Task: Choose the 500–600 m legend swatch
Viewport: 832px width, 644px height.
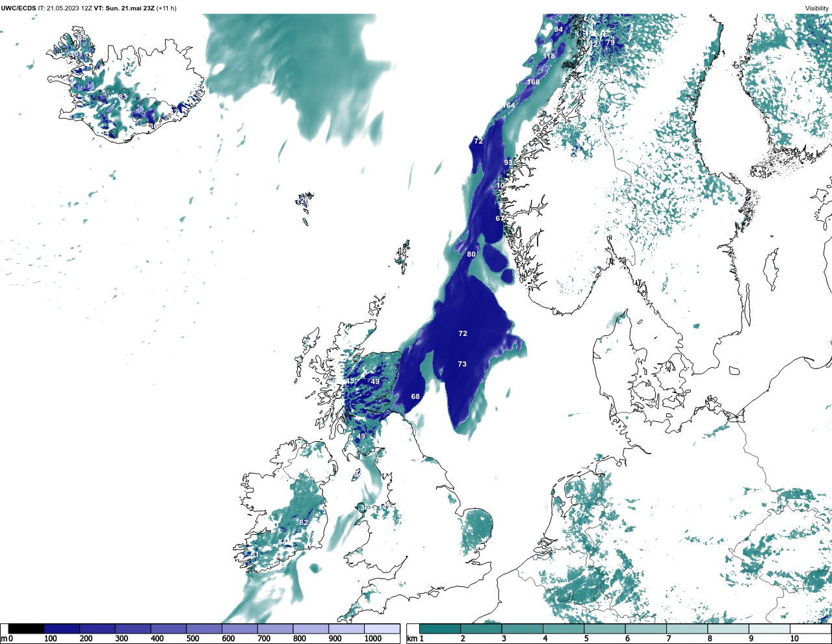Action: click(x=204, y=629)
